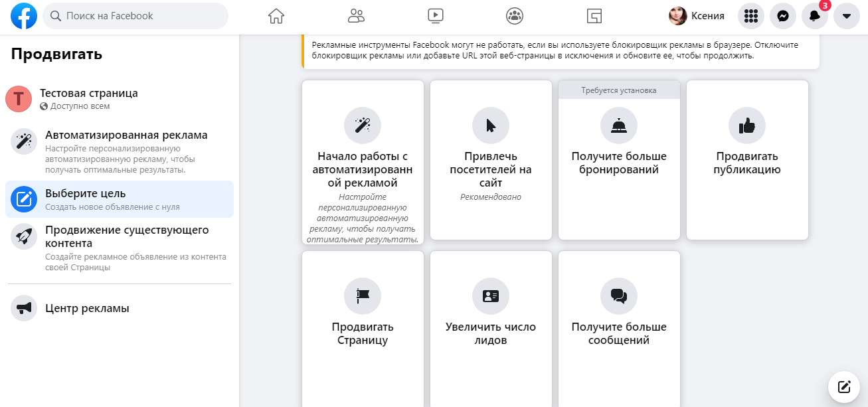The width and height of the screenshot is (868, 407).
Task: Choose Увеличить число лидов card
Action: (491, 329)
